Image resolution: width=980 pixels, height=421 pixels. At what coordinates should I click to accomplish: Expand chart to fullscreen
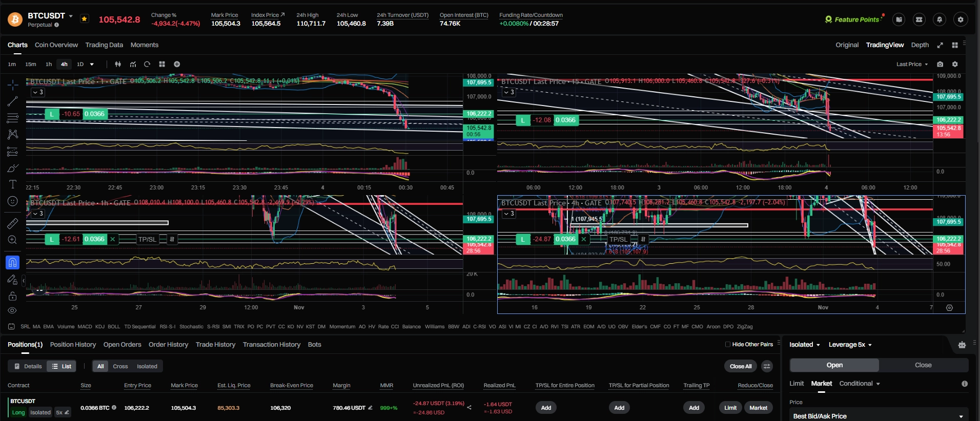tap(940, 45)
